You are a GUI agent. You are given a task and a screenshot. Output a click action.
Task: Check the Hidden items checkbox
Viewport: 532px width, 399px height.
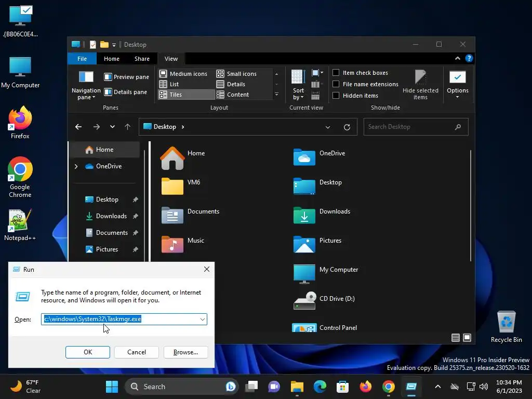(x=355, y=96)
